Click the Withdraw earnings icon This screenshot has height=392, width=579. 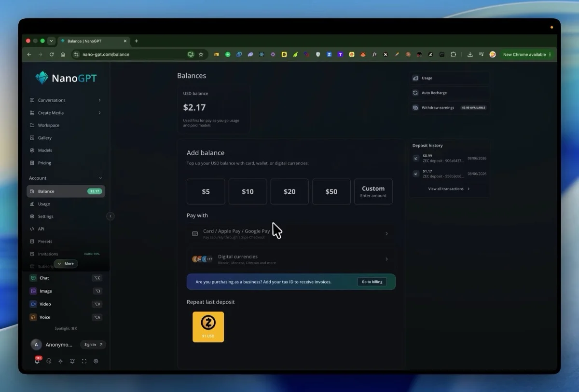[415, 108]
